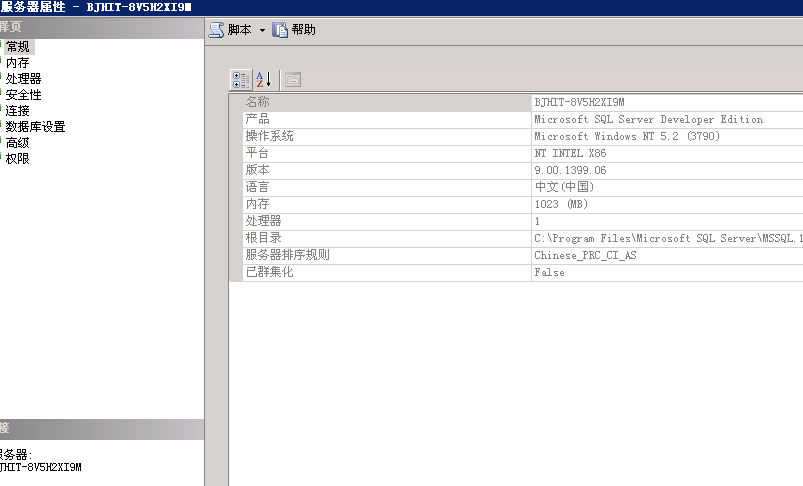Click the NT INTEL X86 value
Screen dimensions: 803x486
pyautogui.click(x=570, y=153)
